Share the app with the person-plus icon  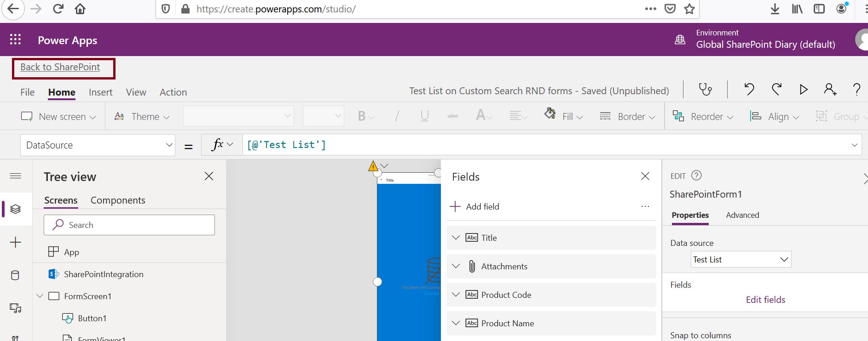(830, 89)
